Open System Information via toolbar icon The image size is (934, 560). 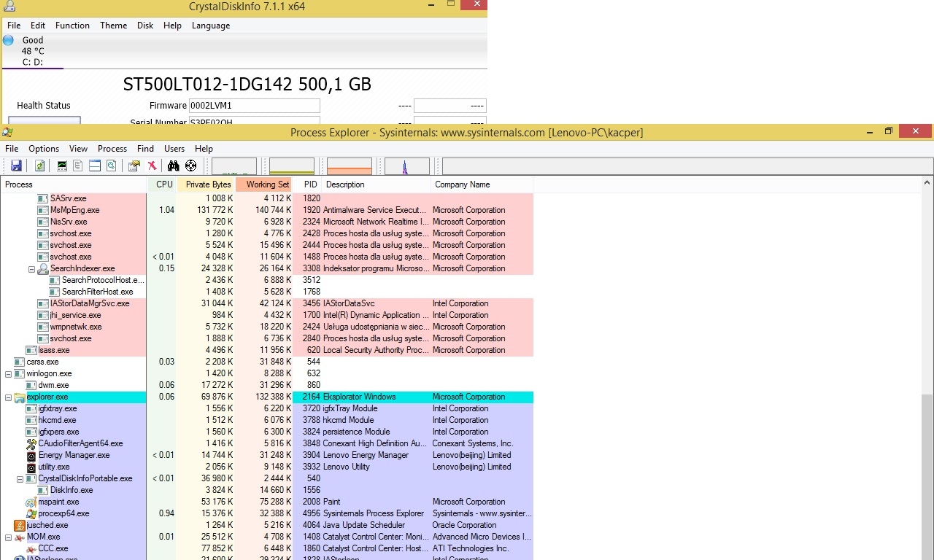click(x=62, y=166)
